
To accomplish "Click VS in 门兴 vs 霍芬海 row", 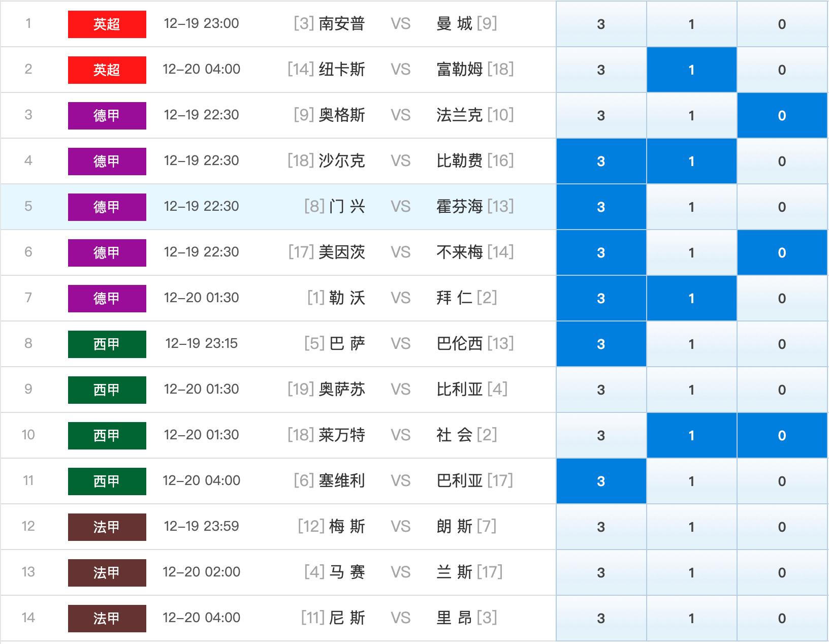I will [x=401, y=207].
